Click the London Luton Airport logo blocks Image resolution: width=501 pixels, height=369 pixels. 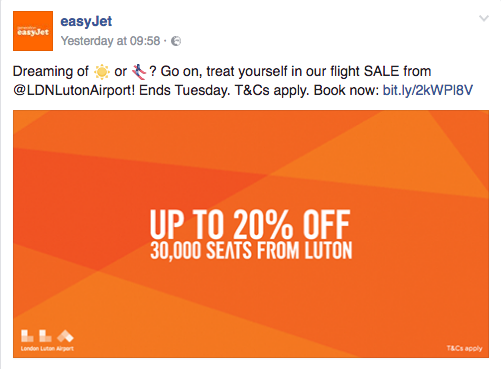click(47, 336)
